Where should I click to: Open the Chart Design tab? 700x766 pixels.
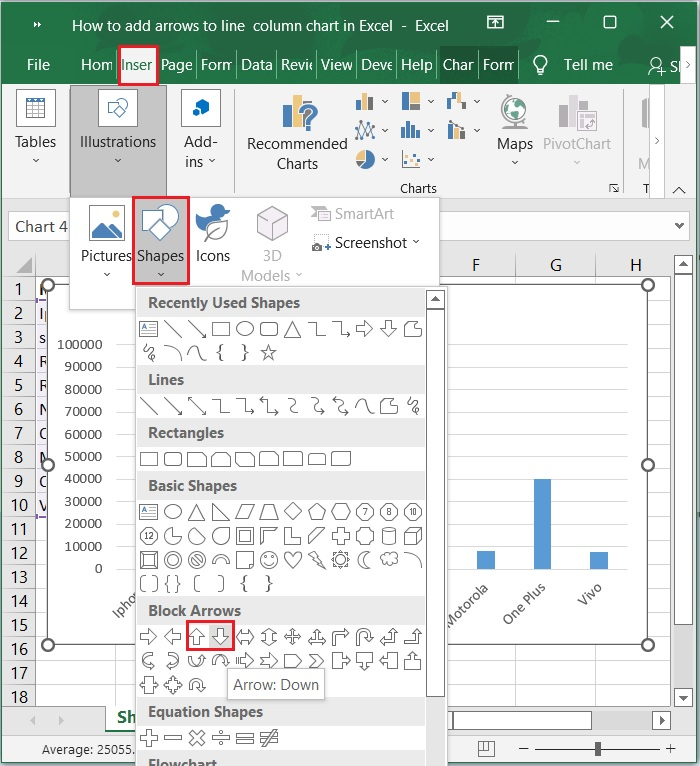pyautogui.click(x=458, y=64)
